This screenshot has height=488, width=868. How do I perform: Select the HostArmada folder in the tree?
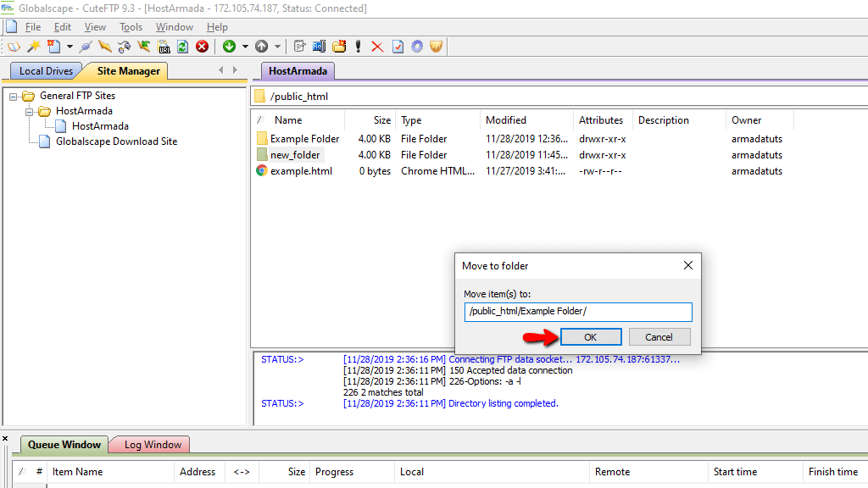(x=84, y=111)
